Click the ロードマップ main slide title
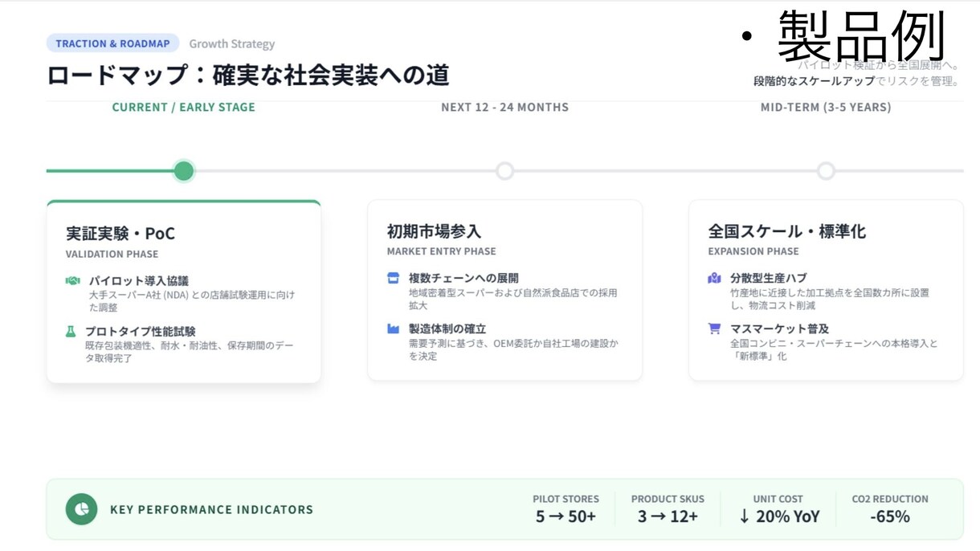The width and height of the screenshot is (980, 551). (x=247, y=75)
